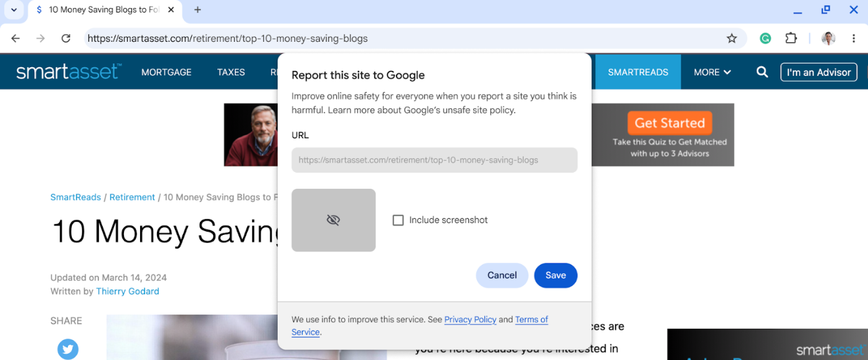
Task: Open the MORTGAGE menu item
Action: click(x=166, y=72)
